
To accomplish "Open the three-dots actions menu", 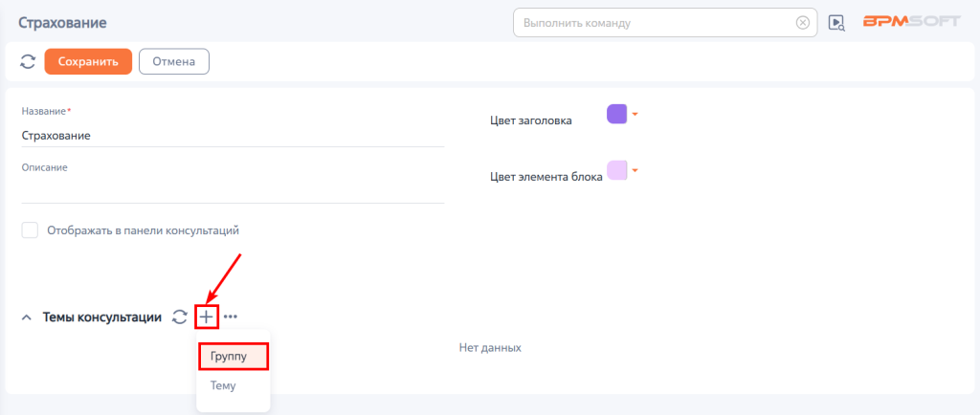I will (231, 317).
